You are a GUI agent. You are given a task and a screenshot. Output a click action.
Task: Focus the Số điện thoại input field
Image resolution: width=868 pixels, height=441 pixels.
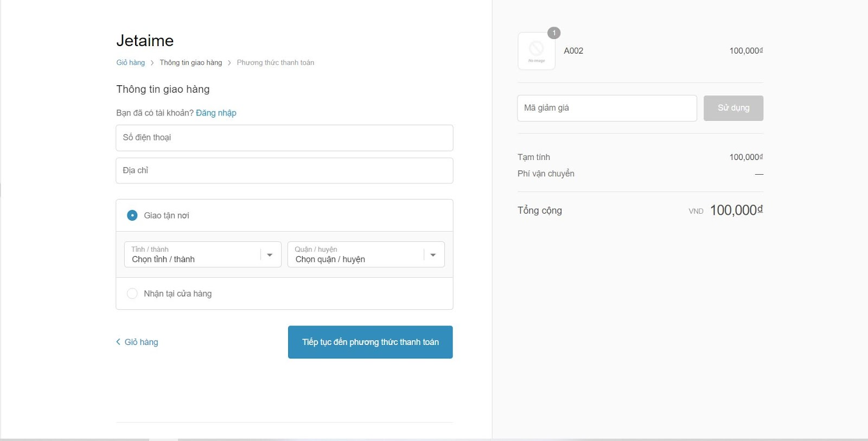[x=284, y=138]
